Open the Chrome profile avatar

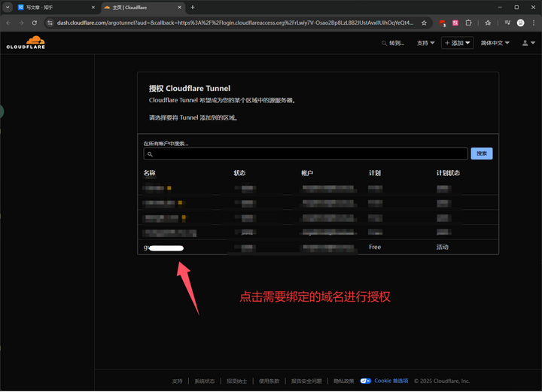point(521,23)
